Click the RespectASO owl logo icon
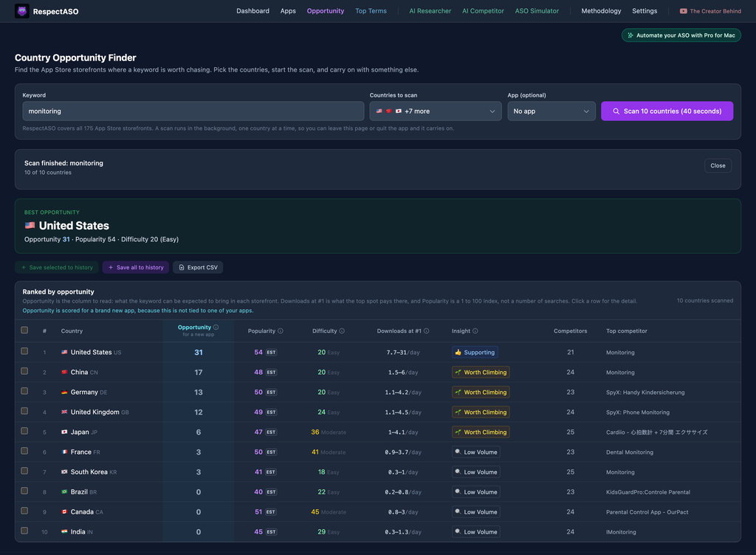The width and height of the screenshot is (756, 555). pyautogui.click(x=21, y=11)
